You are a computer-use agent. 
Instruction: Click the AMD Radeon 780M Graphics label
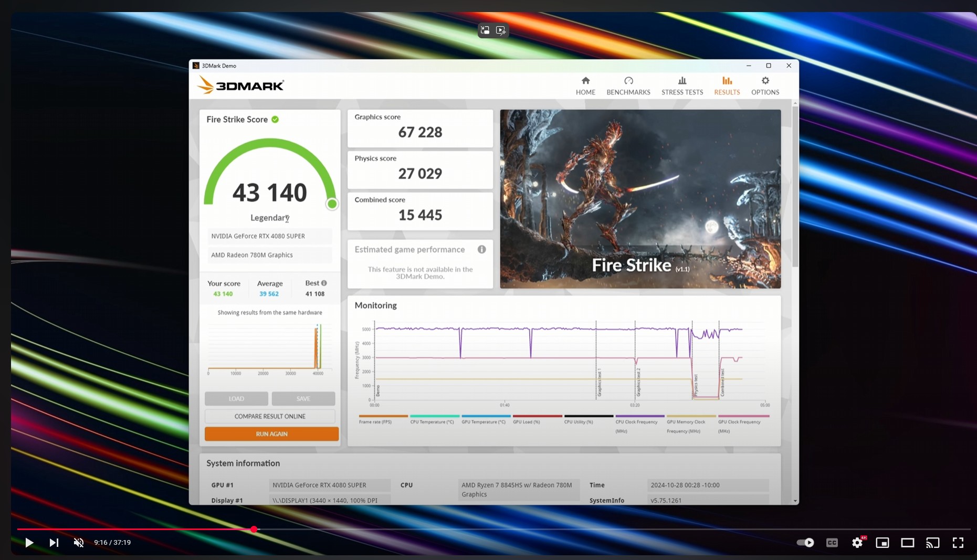tap(269, 255)
